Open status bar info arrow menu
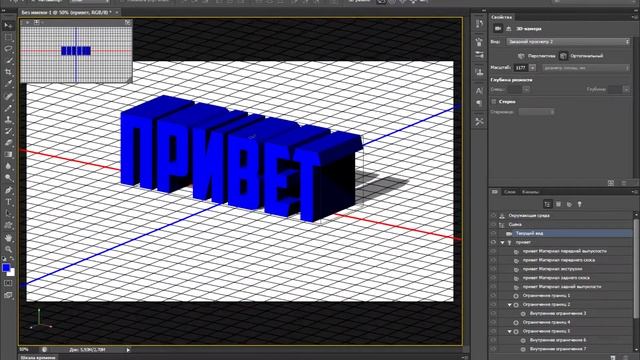The height and width of the screenshot is (360, 640). 128,350
